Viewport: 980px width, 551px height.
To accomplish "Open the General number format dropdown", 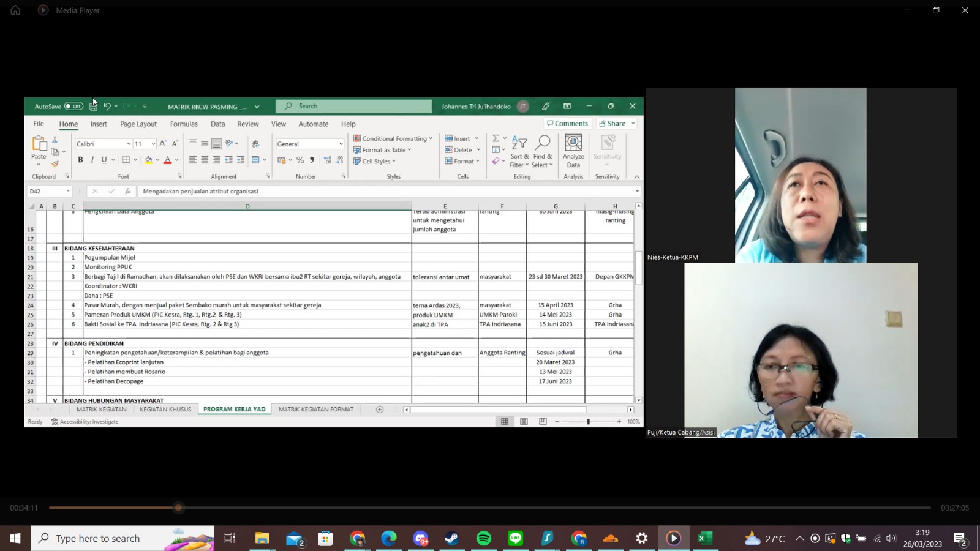I will pyautogui.click(x=341, y=144).
